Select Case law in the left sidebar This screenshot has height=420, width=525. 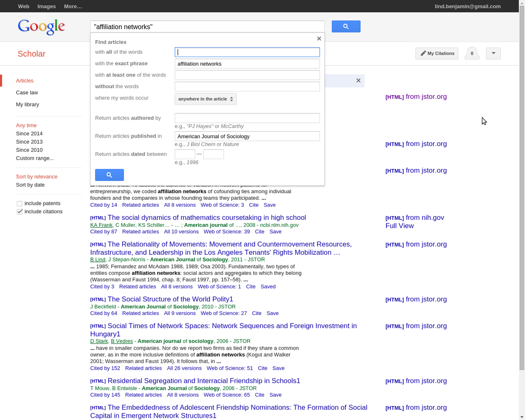(27, 92)
